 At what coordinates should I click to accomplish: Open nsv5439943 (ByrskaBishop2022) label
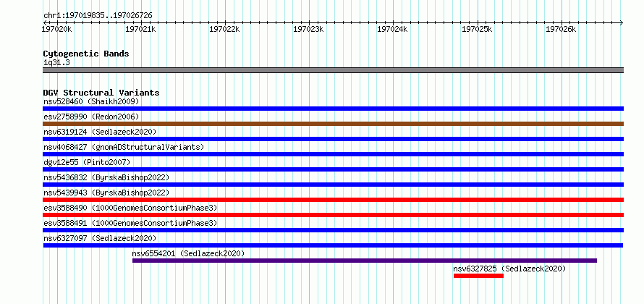(106, 193)
